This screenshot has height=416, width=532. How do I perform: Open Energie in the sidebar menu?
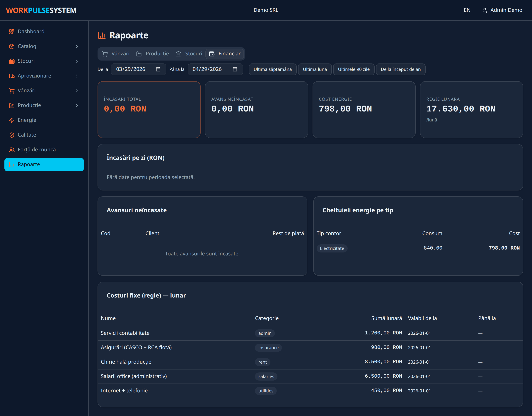click(44, 120)
